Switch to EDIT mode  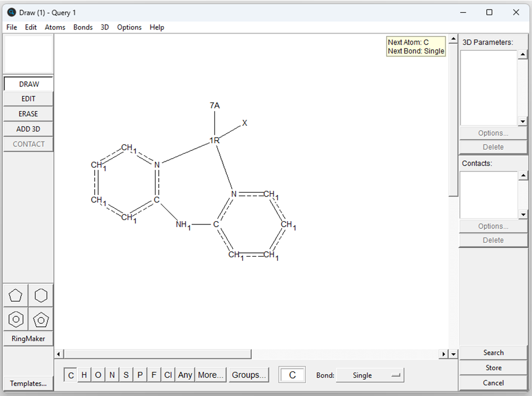point(28,99)
